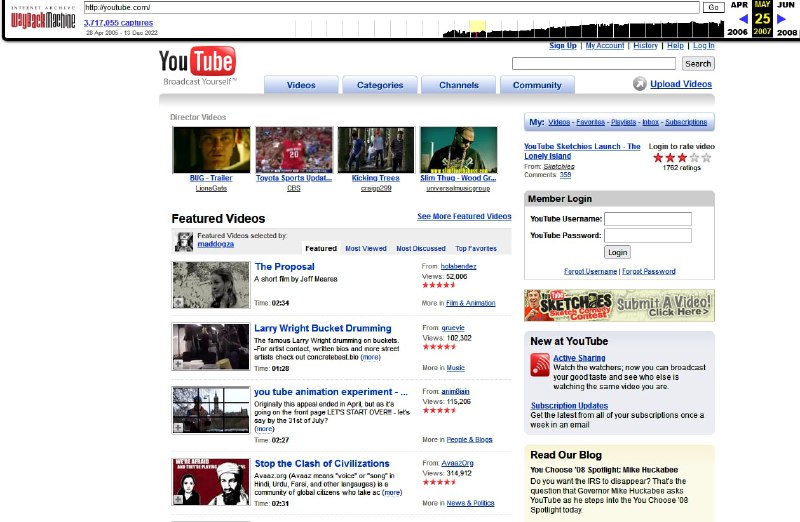Click the Upload Videos arrow icon

pyautogui.click(x=639, y=84)
